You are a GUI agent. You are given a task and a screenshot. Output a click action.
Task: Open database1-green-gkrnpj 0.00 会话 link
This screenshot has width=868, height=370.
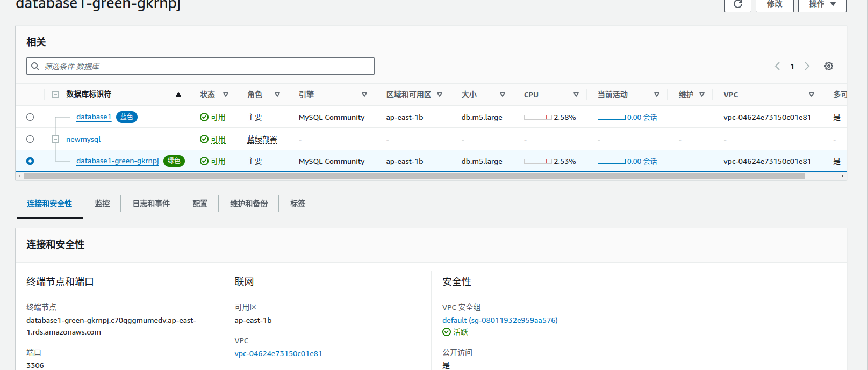(642, 161)
